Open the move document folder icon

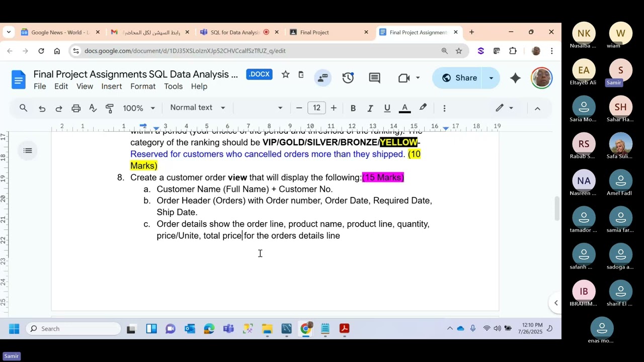(x=301, y=74)
